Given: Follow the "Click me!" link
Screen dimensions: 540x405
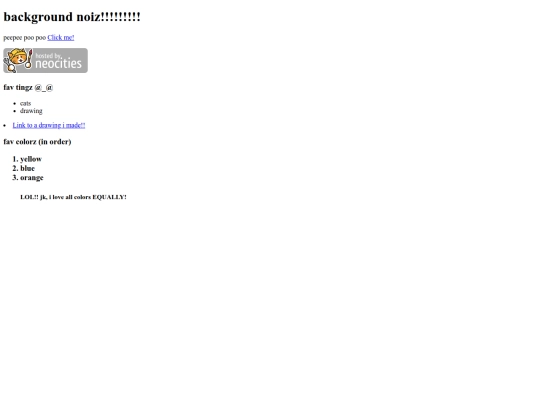Looking at the screenshot, I should coord(61,38).
